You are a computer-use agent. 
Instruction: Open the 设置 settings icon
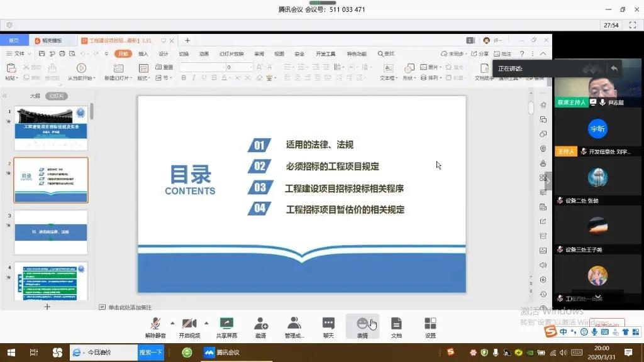pyautogui.click(x=430, y=324)
